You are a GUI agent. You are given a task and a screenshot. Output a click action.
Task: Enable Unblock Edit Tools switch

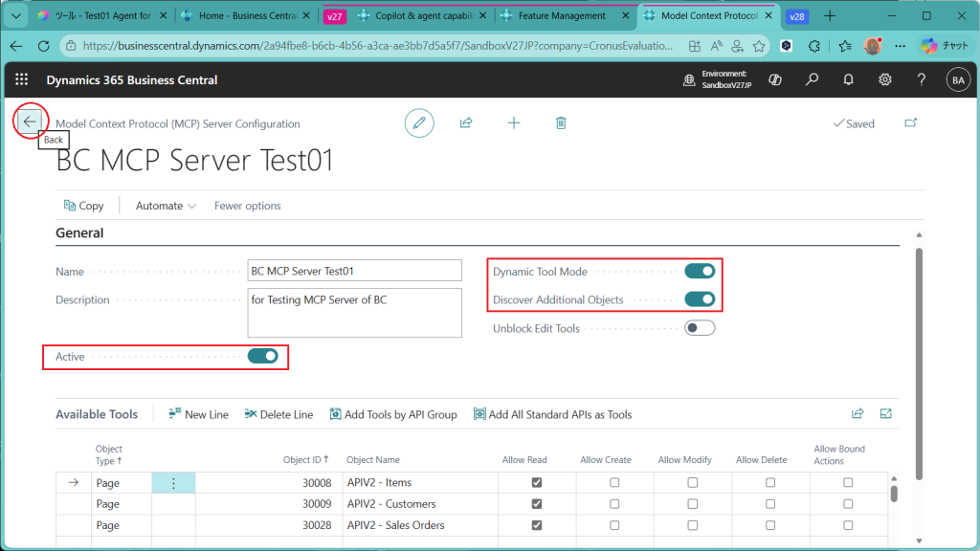pos(700,328)
